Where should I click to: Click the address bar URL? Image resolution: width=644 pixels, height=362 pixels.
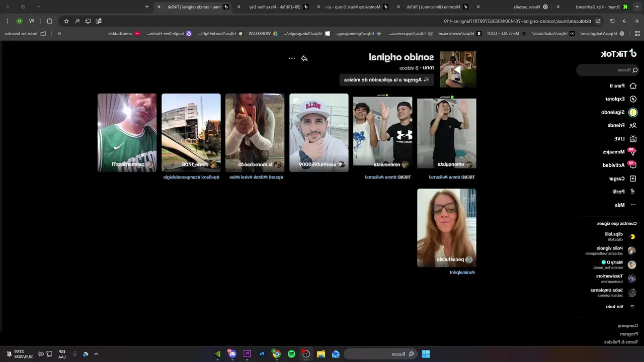pos(517,21)
